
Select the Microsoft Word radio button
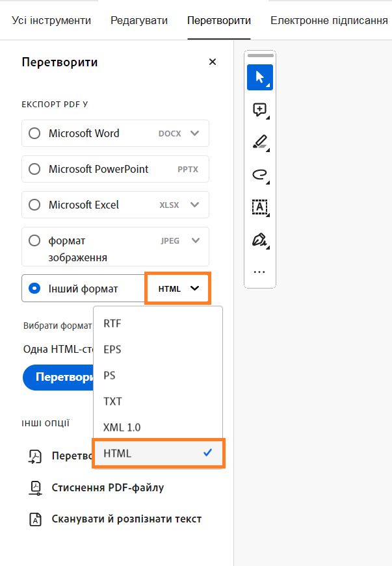pos(34,133)
